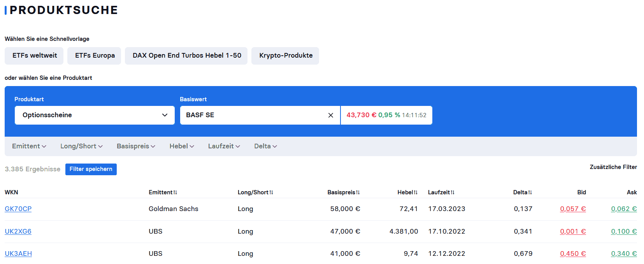644x264 pixels.
Task: Select DAX Open End Turbos Hebel 1-50
Action: coord(186,56)
